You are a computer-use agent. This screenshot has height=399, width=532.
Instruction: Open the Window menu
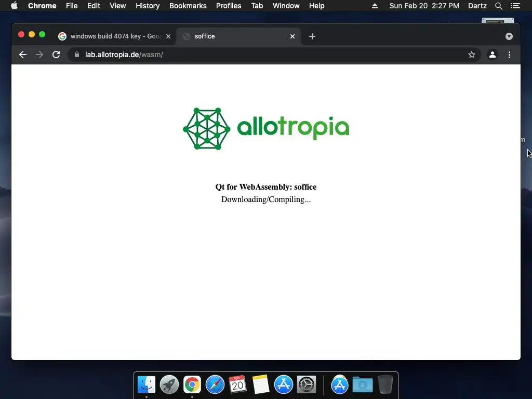(x=286, y=6)
